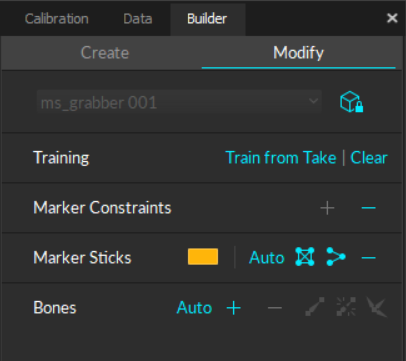The height and width of the screenshot is (361, 406).
Task: Switch to the Calibration tab
Action: [x=57, y=19]
